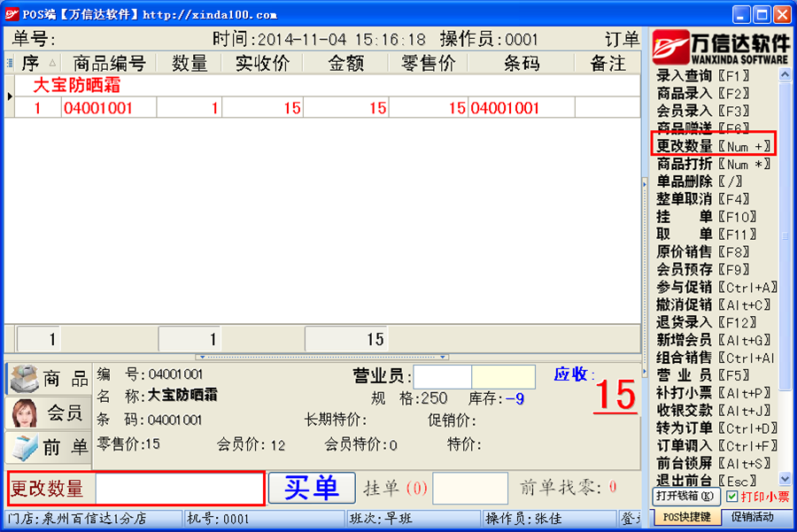Screen dimensions: 797x532
Task: Choose 转为订单 [Ctrl+D] shortcut
Action: point(716,428)
